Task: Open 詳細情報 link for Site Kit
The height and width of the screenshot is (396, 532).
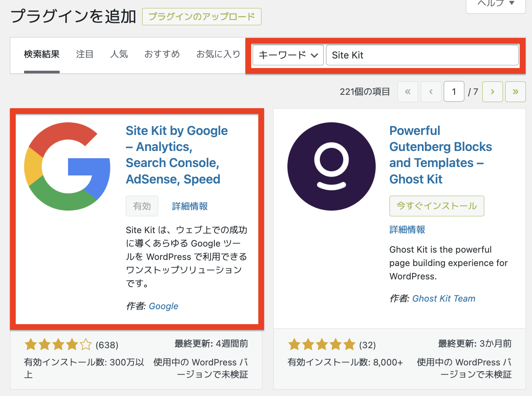Action: 190,206
